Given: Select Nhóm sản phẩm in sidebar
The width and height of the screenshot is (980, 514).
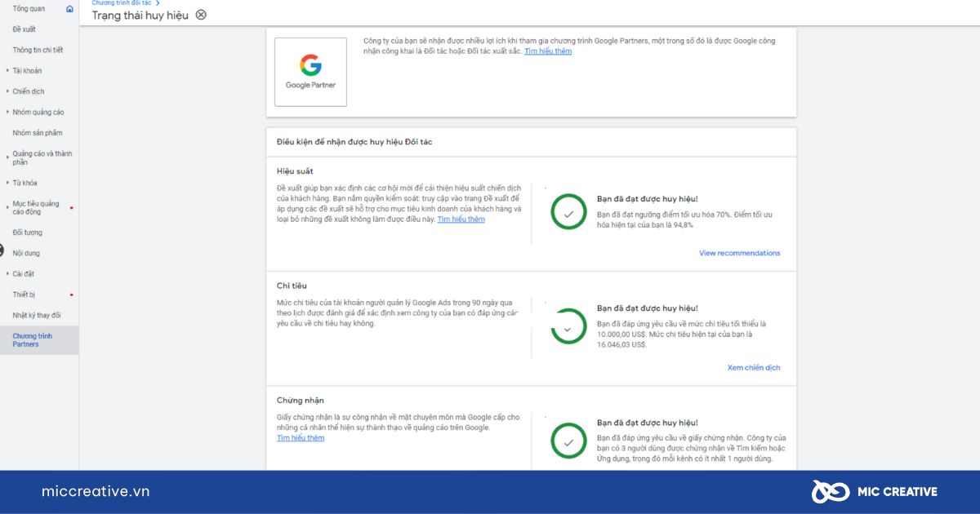Looking at the screenshot, I should [38, 133].
